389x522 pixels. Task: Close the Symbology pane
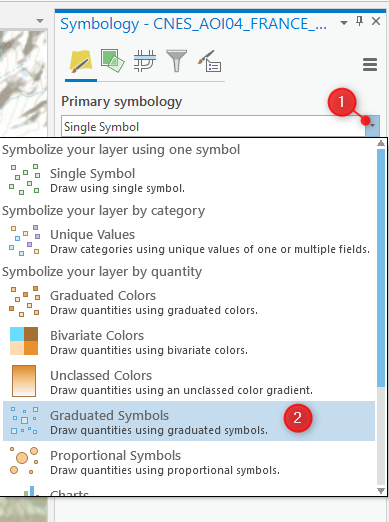[x=376, y=21]
